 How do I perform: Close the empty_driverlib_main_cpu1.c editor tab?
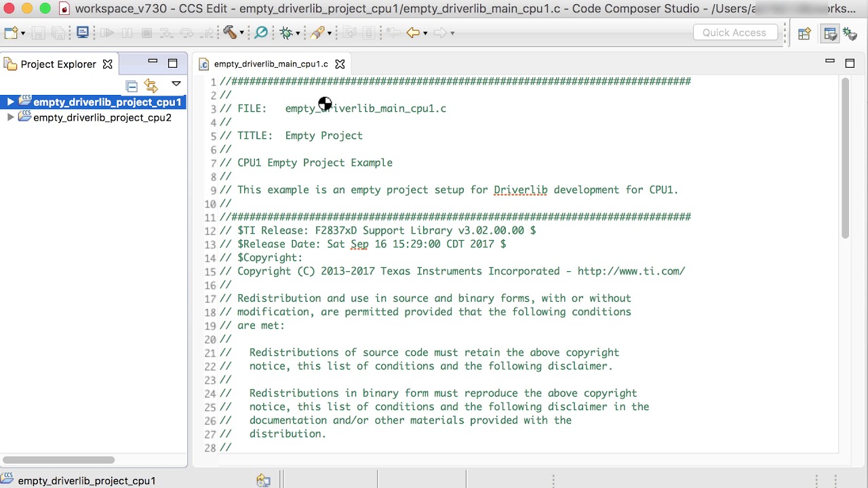pos(340,64)
